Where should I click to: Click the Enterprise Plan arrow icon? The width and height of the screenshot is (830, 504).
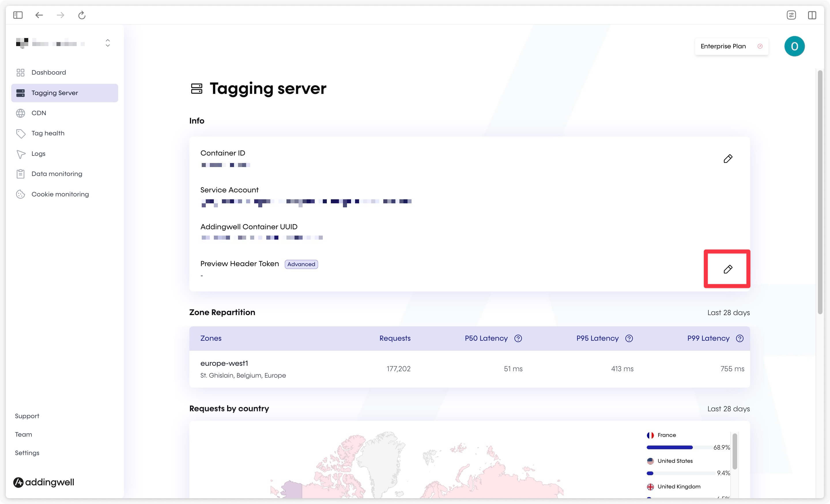760,46
